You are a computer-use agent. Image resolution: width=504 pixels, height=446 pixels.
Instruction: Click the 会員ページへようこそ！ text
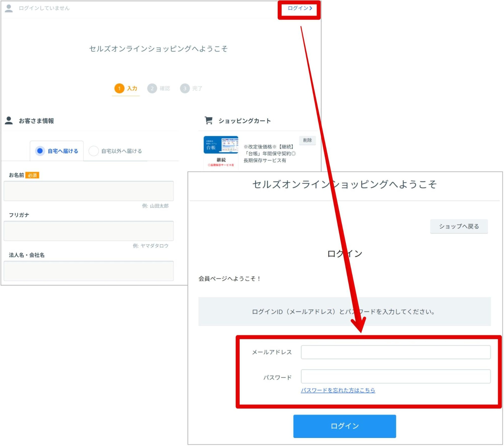click(x=230, y=279)
